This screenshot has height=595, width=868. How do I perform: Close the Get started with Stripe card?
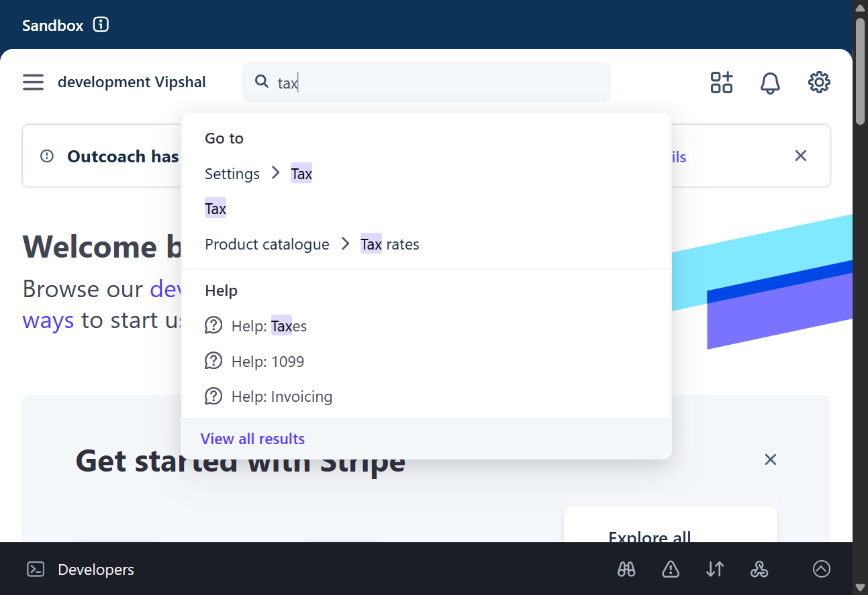pos(771,459)
